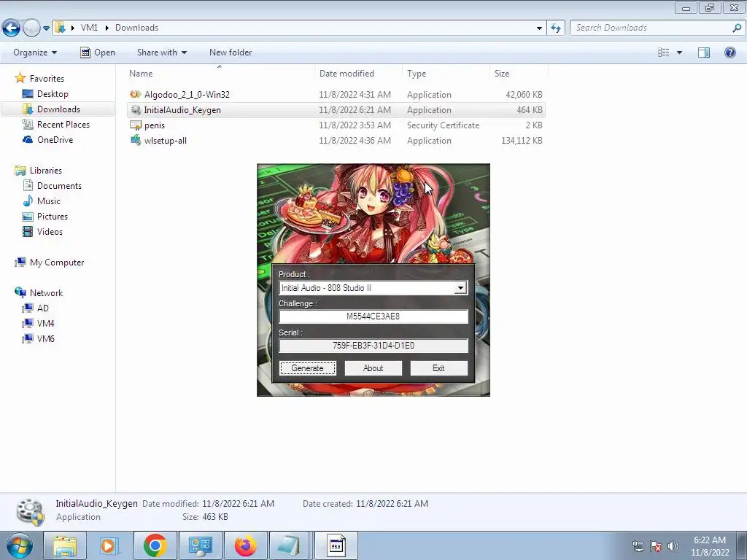This screenshot has width=747, height=560.
Task: Launch Windows Media Player from taskbar
Action: 109,545
